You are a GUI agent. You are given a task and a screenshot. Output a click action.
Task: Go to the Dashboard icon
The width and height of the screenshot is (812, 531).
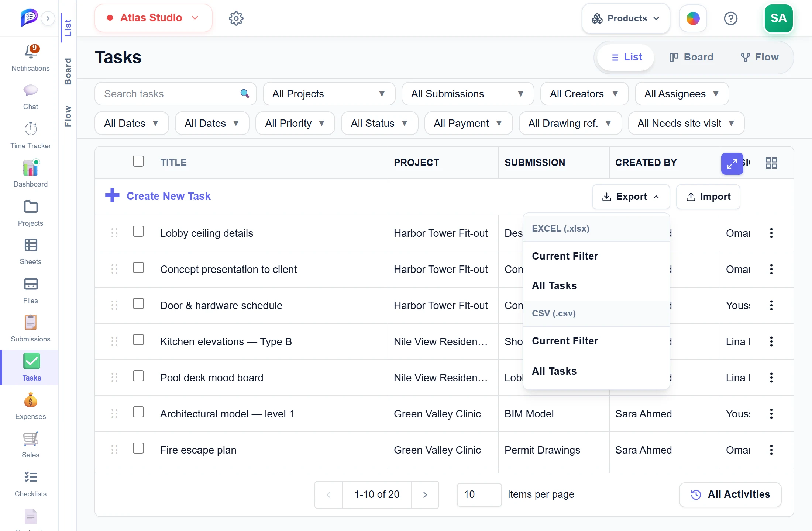tap(31, 168)
